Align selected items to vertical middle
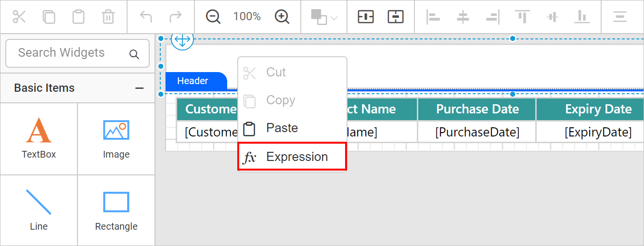Screen dimensions: 644x246 (x=553, y=17)
